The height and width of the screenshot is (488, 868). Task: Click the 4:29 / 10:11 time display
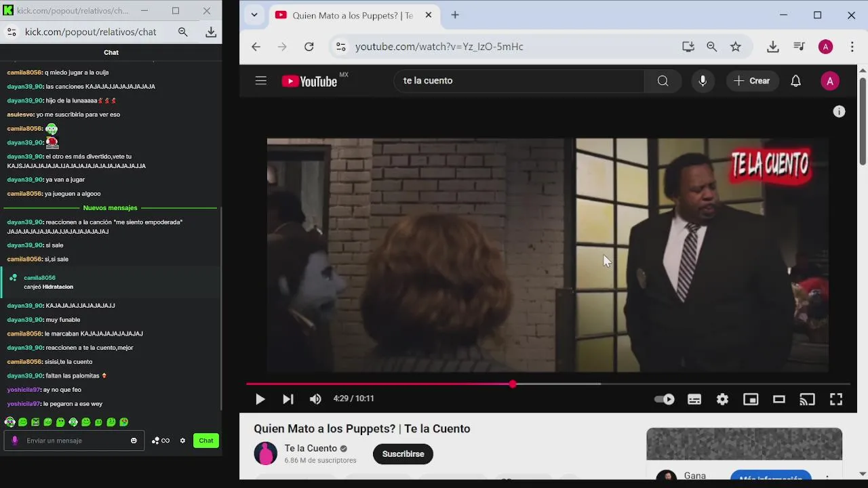pyautogui.click(x=353, y=399)
